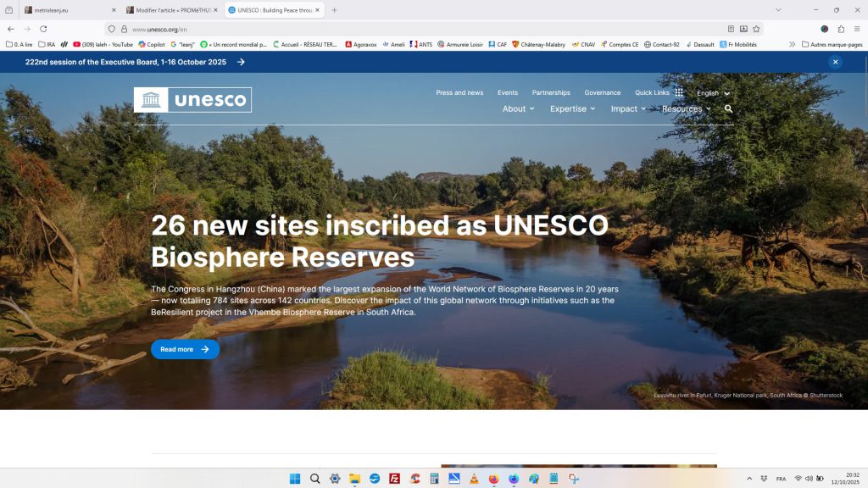Switch to the Modifier l'article tab
The image size is (868, 488).
click(169, 10)
